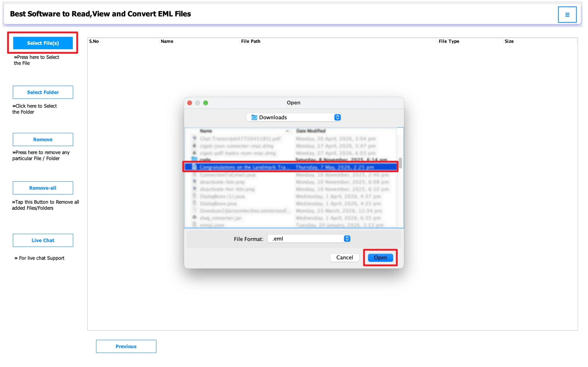Sort file list by Name column
The width and height of the screenshot is (588, 367).
click(x=206, y=131)
